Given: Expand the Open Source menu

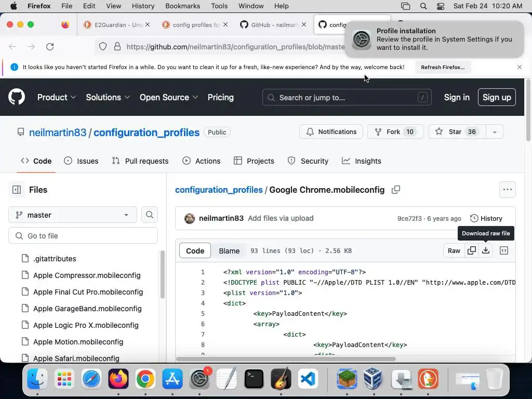Looking at the screenshot, I should click(x=169, y=97).
